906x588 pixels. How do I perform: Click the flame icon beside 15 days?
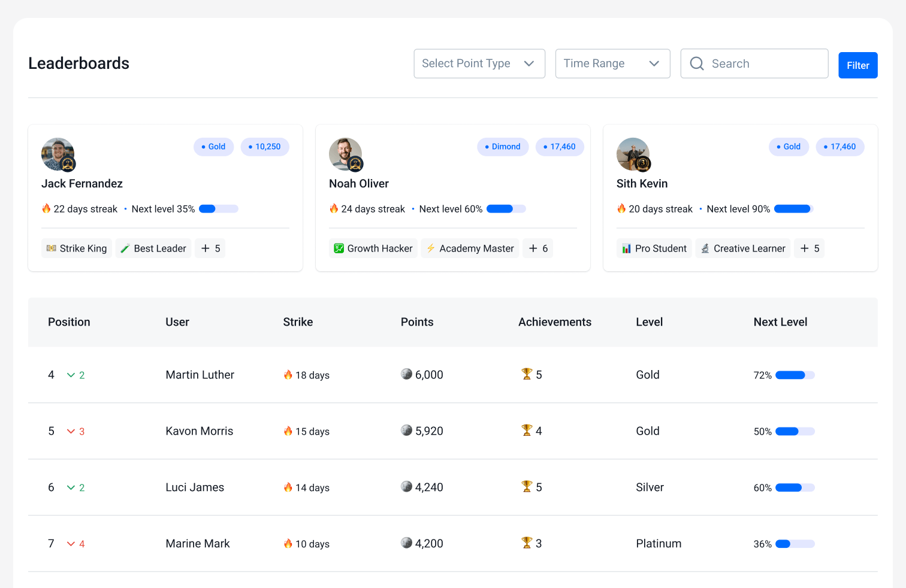(288, 431)
